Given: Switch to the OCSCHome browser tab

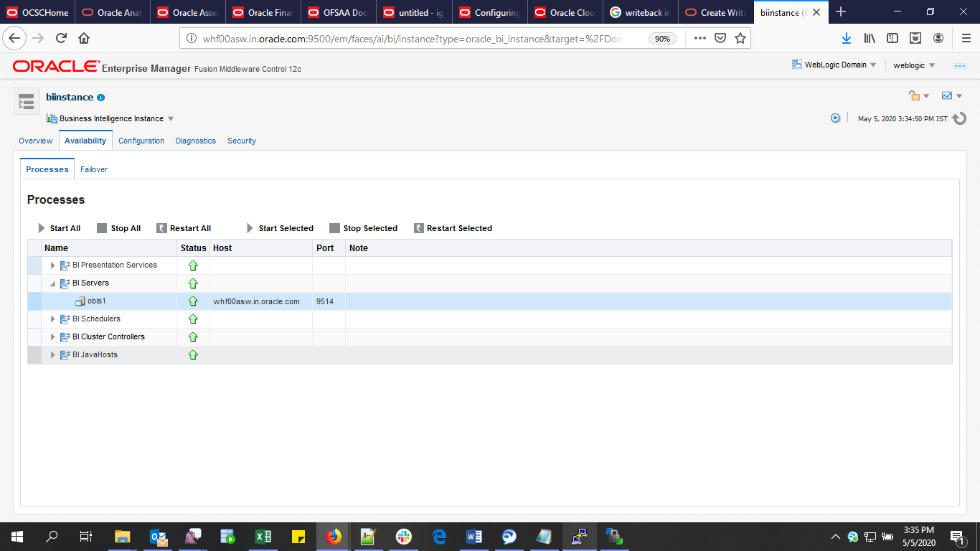Looking at the screenshot, I should pos(38,12).
